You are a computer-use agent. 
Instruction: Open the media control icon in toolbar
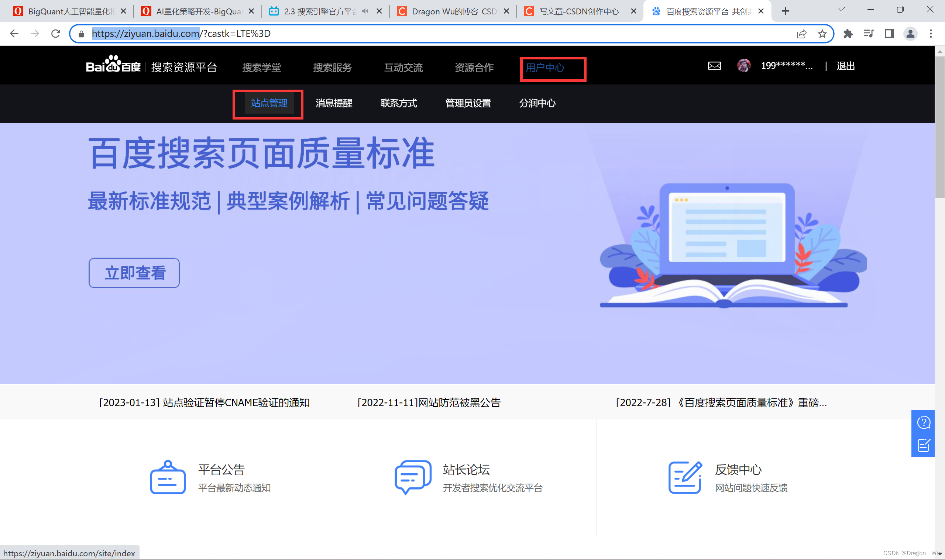pyautogui.click(x=869, y=34)
